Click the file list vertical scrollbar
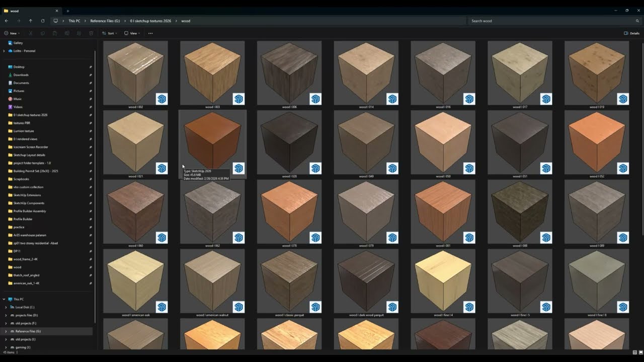 [642, 138]
